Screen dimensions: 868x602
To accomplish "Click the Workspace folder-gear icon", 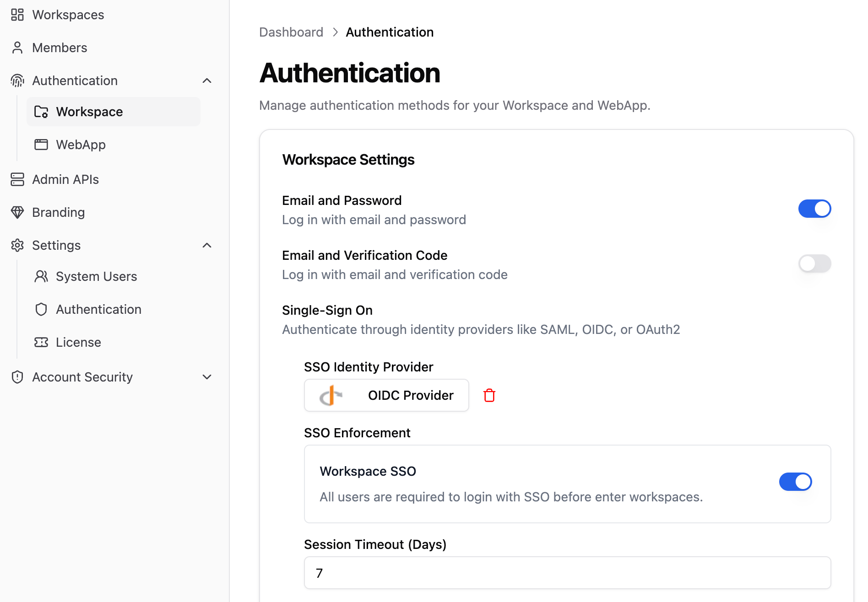I will pos(41,112).
